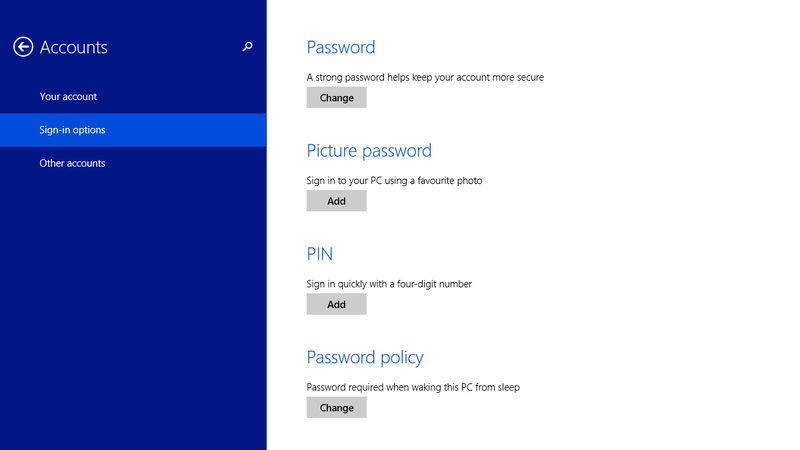Open search with the magnifier icon
This screenshot has height=450, width=800.
(x=247, y=47)
